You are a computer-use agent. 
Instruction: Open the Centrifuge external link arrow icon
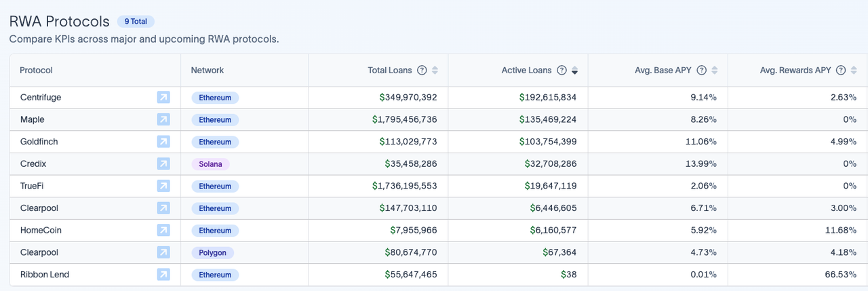[163, 98]
